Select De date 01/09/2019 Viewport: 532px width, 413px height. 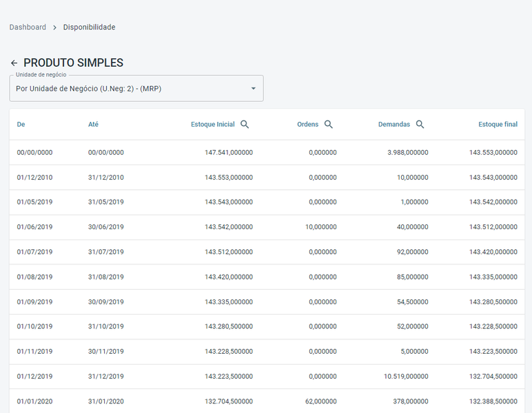[x=34, y=302]
